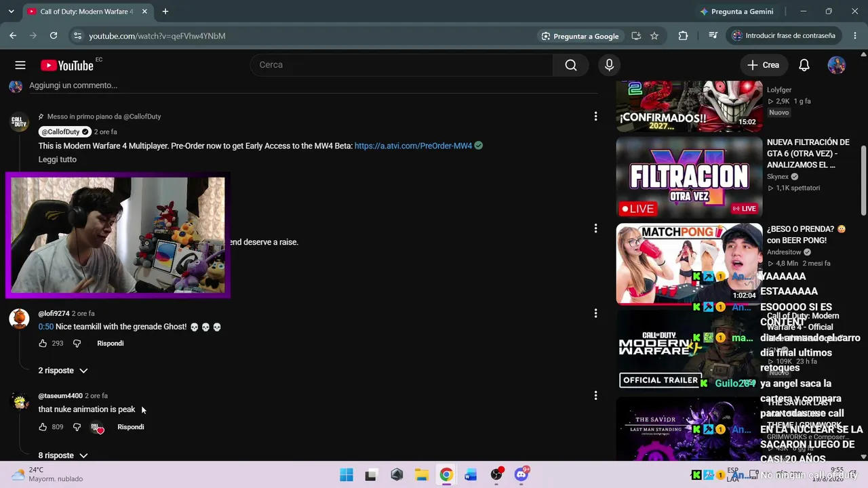Click the browser address bar URL

(x=157, y=36)
